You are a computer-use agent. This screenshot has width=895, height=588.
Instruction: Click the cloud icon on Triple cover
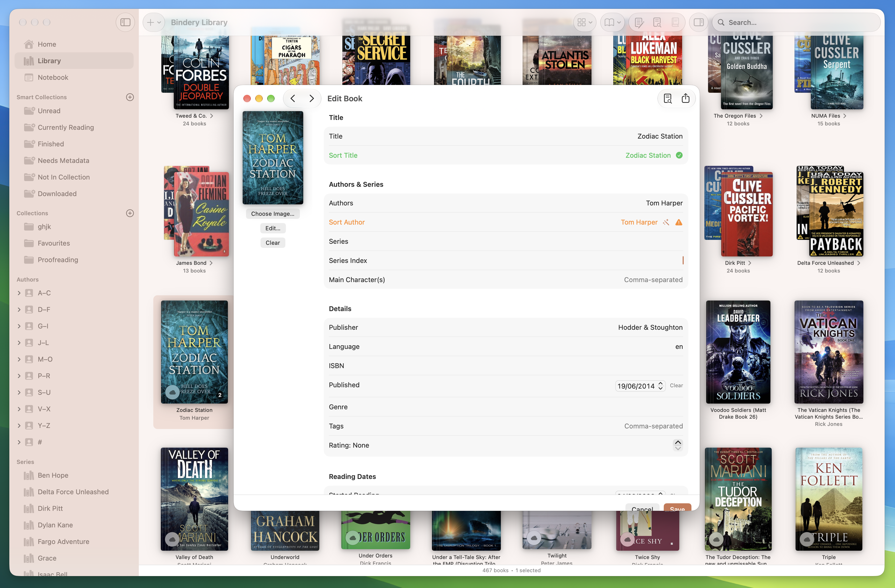coord(807,540)
